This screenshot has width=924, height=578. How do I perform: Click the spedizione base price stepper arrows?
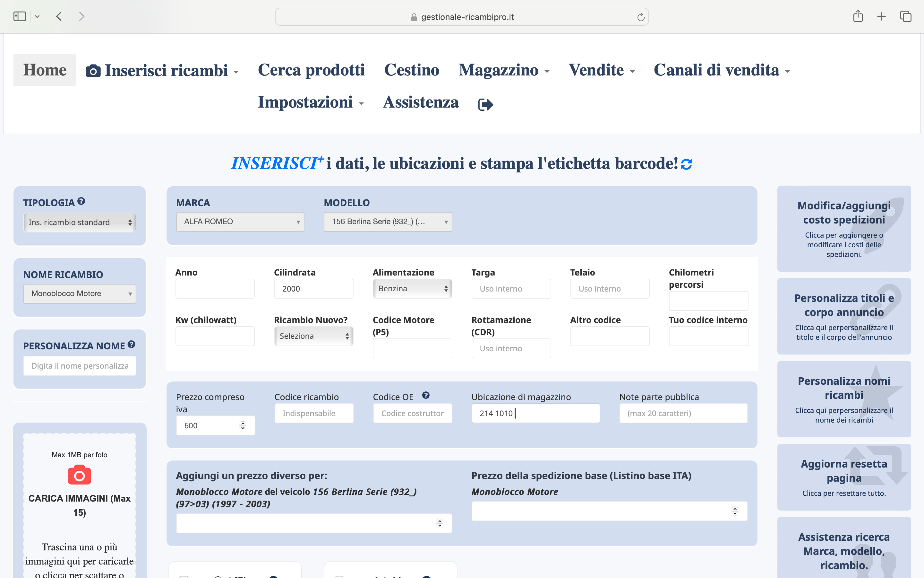(735, 511)
